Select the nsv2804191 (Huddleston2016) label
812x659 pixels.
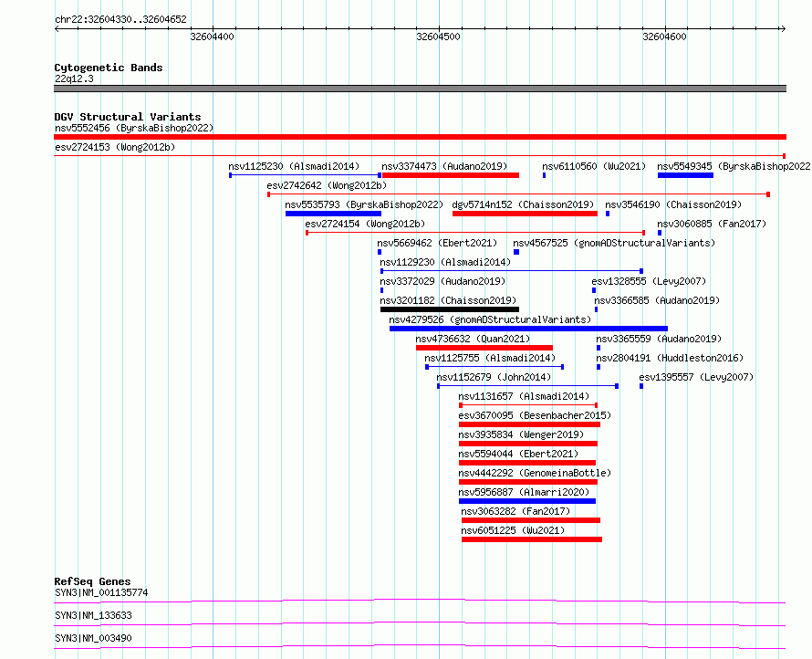pyautogui.click(x=670, y=358)
